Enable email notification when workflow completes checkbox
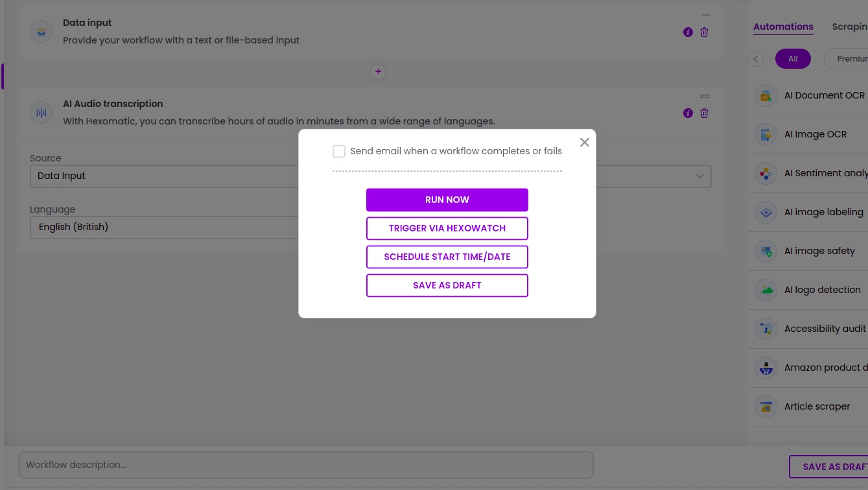 339,151
